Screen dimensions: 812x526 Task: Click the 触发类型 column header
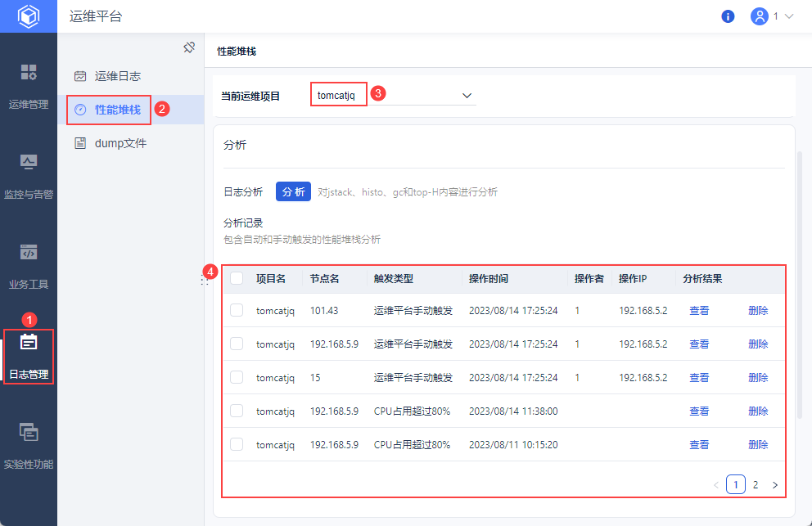point(394,278)
